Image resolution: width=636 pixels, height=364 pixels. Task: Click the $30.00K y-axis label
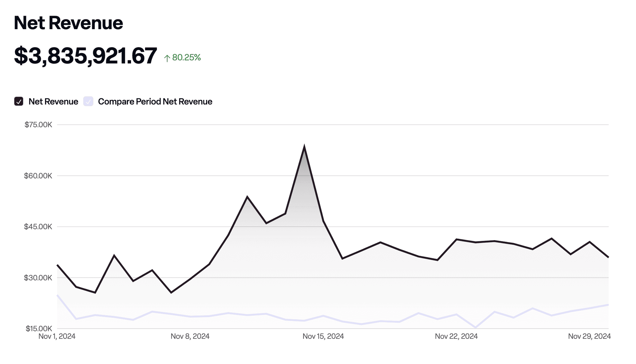click(38, 278)
